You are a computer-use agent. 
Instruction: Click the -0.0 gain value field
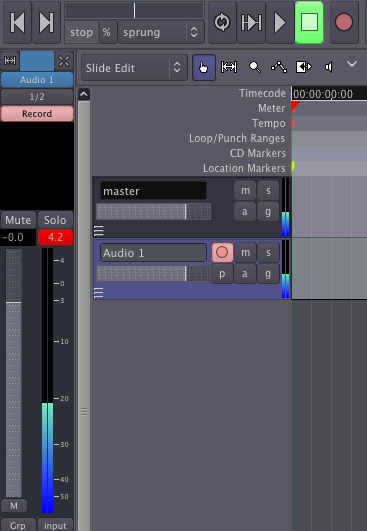(18, 237)
